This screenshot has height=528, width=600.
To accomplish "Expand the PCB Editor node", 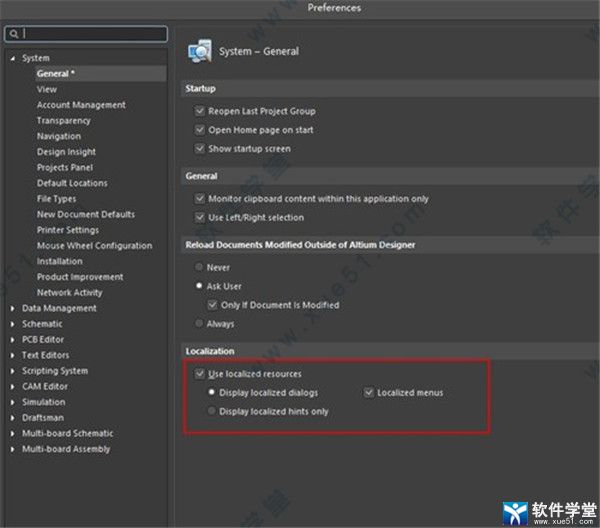I will pos(13,340).
